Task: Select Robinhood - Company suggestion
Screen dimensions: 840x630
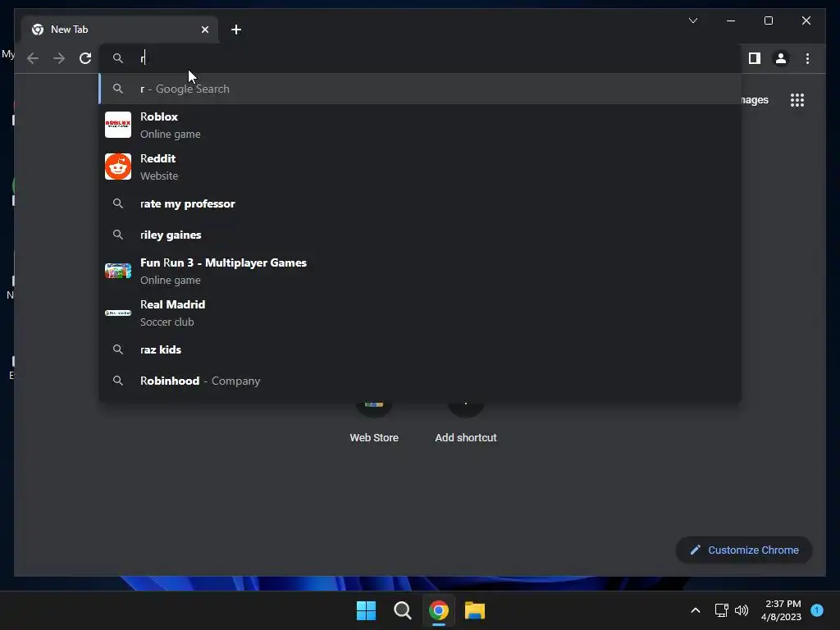Action: 421,381
